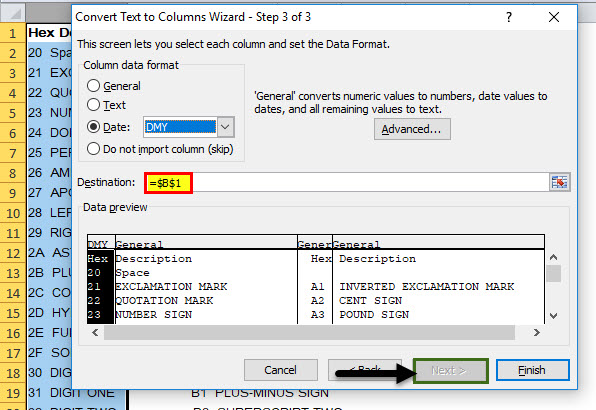Click spreadsheet cell starting with '20 Spa'
Image resolution: width=596 pixels, height=410 pixels.
pos(49,53)
